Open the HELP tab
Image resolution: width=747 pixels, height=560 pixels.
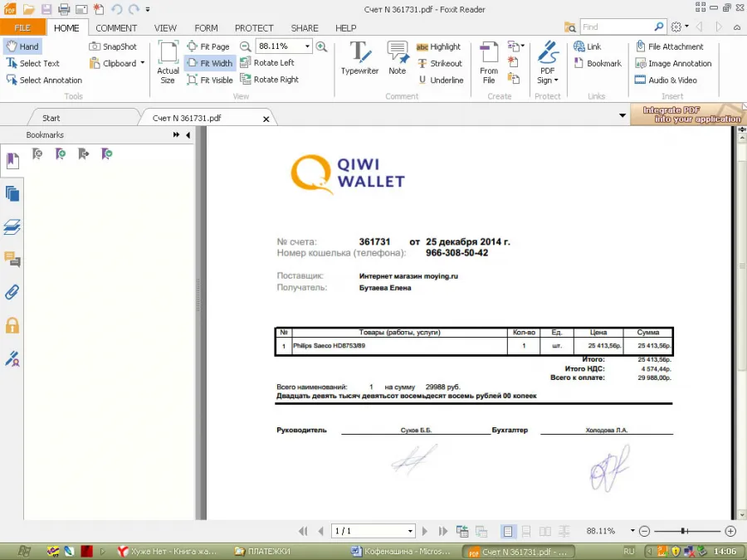[345, 28]
